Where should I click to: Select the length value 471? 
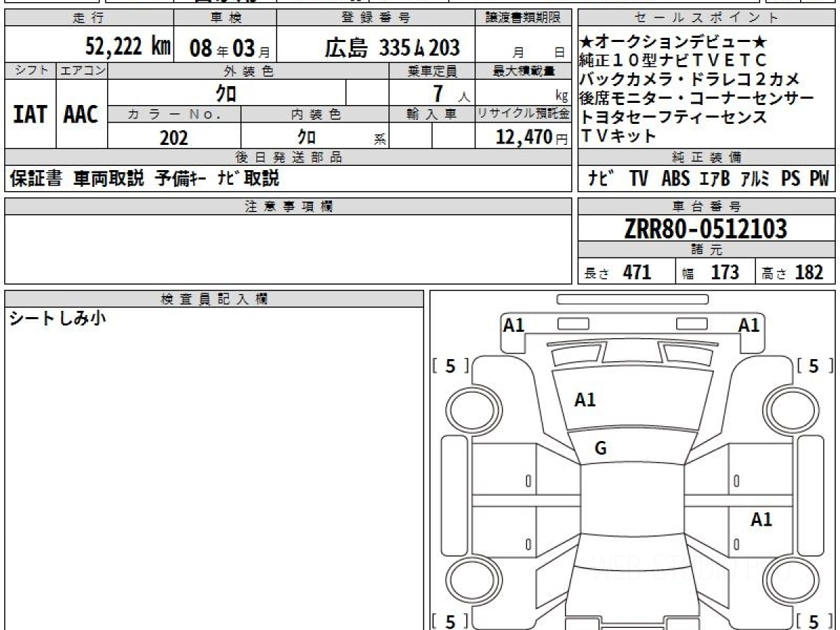tap(638, 272)
